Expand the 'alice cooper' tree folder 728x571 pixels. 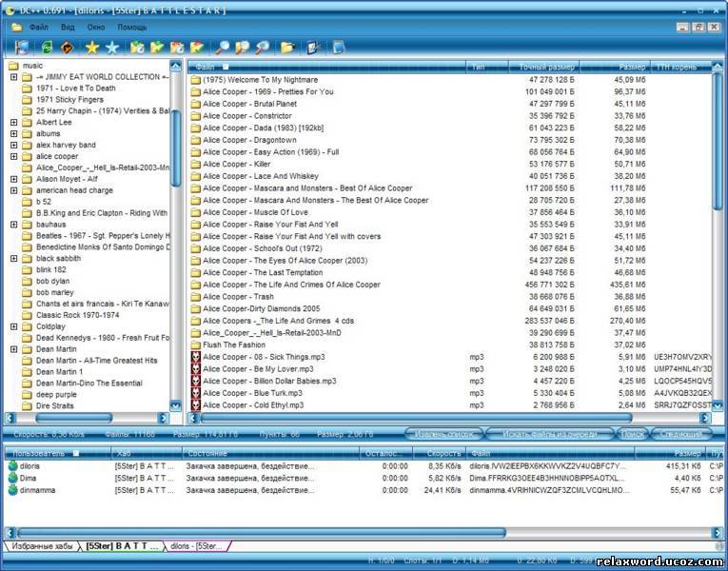click(14, 156)
